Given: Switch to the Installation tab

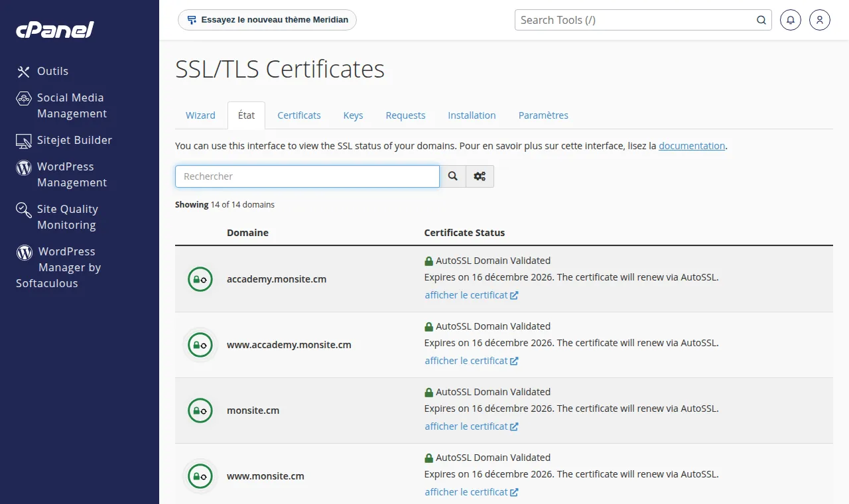Looking at the screenshot, I should click(472, 115).
